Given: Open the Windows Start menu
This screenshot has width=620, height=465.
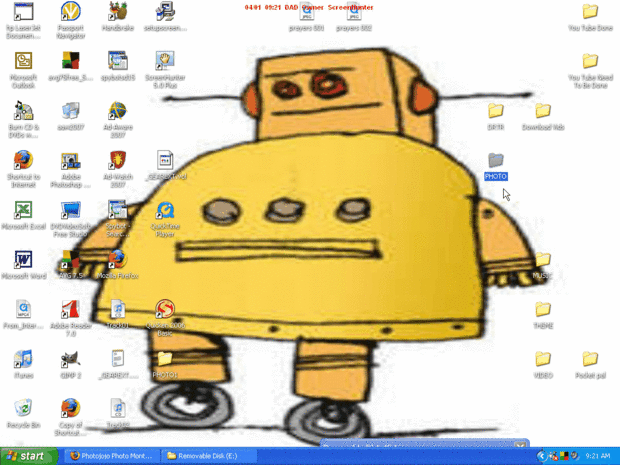Looking at the screenshot, I should point(28,456).
